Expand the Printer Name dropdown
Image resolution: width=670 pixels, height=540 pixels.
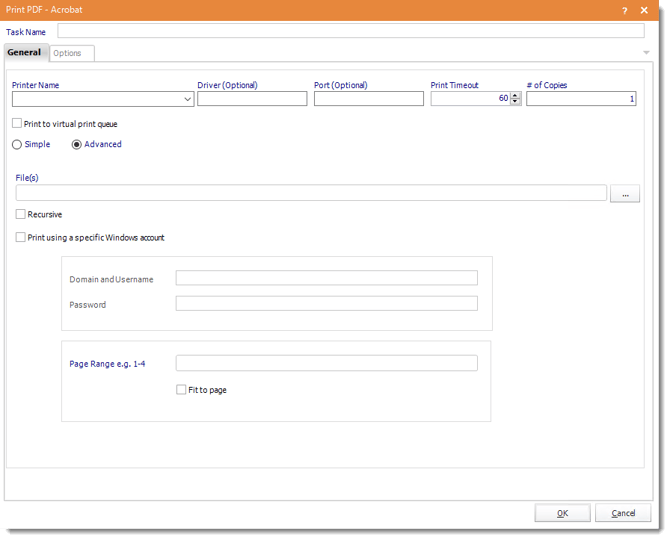point(188,99)
